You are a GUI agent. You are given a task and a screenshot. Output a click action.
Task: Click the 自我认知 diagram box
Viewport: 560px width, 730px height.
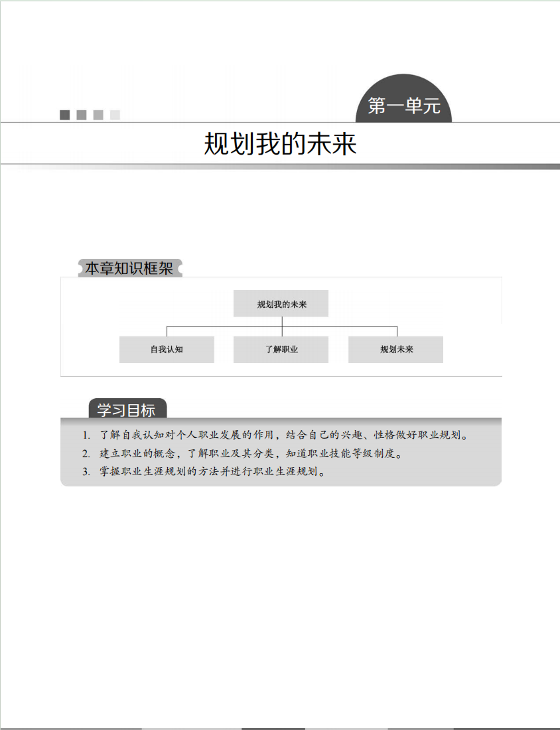click(x=167, y=349)
